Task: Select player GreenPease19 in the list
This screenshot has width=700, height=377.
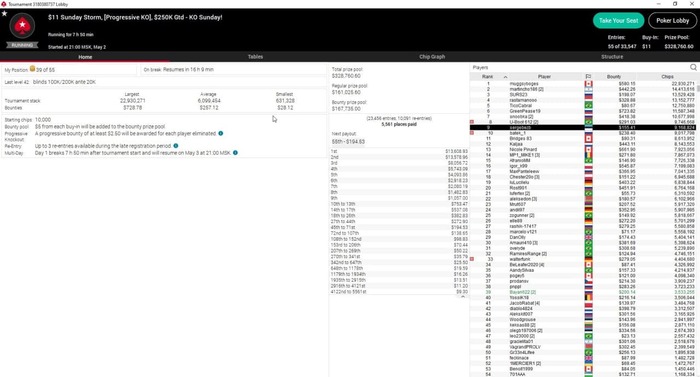Action: (x=525, y=111)
